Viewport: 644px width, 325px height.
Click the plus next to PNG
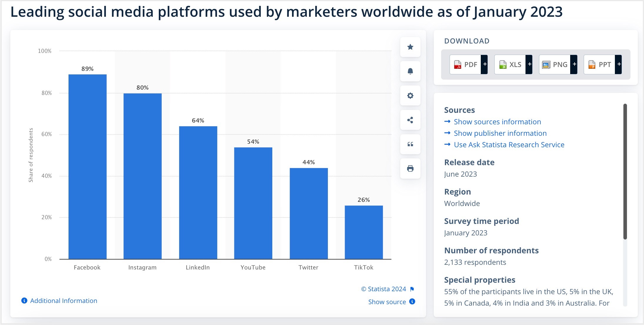(574, 64)
